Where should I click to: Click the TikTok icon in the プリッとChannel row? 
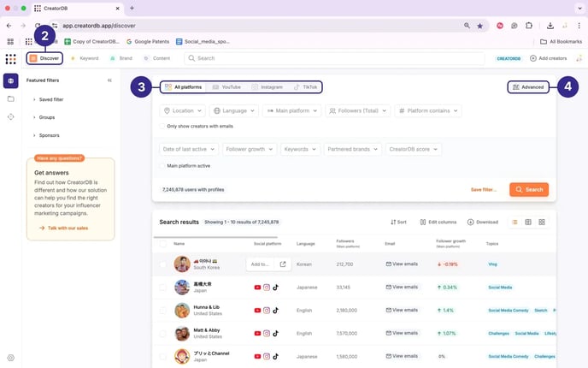point(275,356)
